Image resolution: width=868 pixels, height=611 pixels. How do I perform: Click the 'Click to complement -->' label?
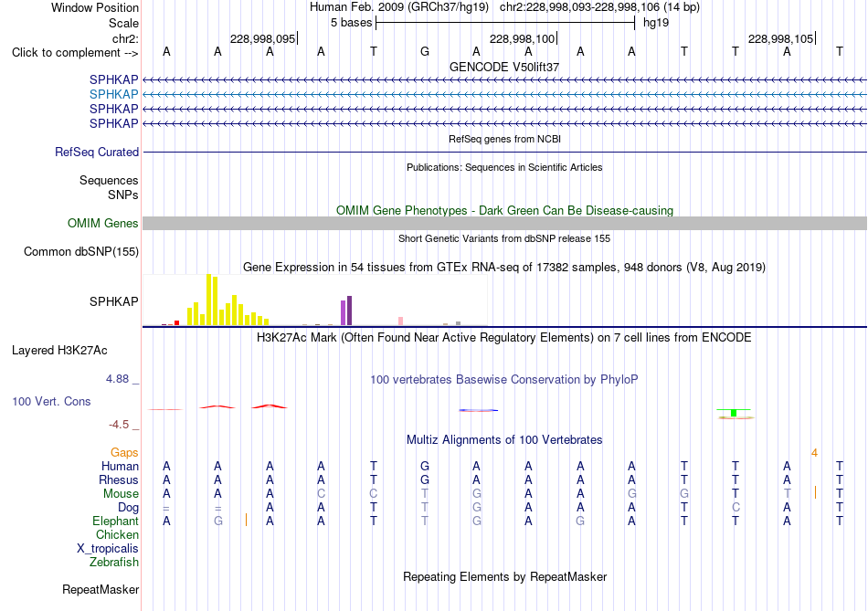coord(75,53)
